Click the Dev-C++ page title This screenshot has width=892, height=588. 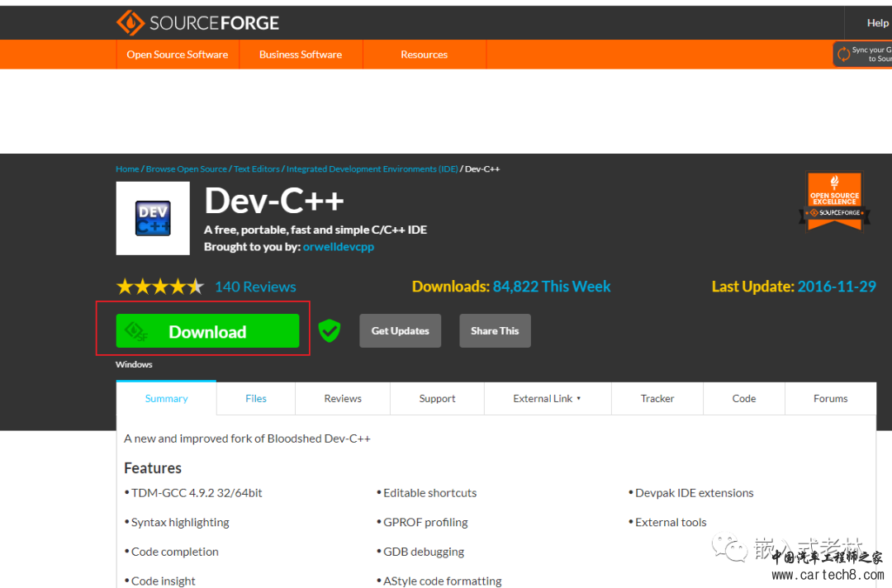274,201
